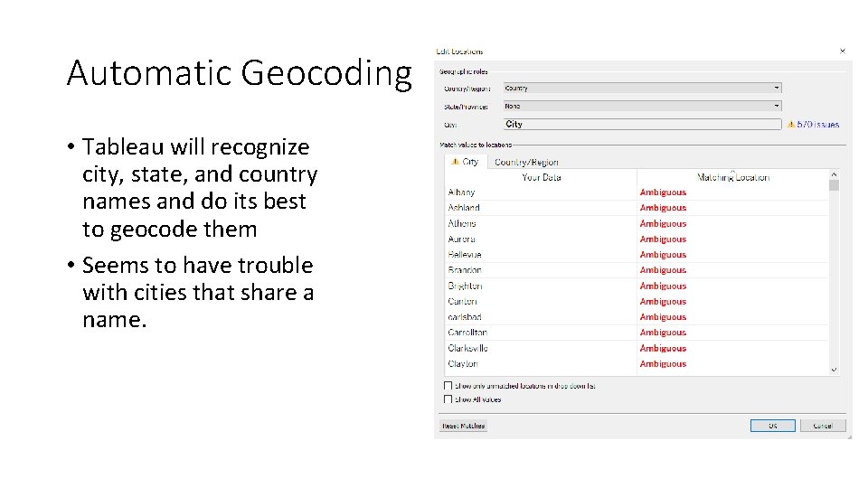Select the Brandon row
Viewport: 868px width, 488px height.
click(637, 270)
